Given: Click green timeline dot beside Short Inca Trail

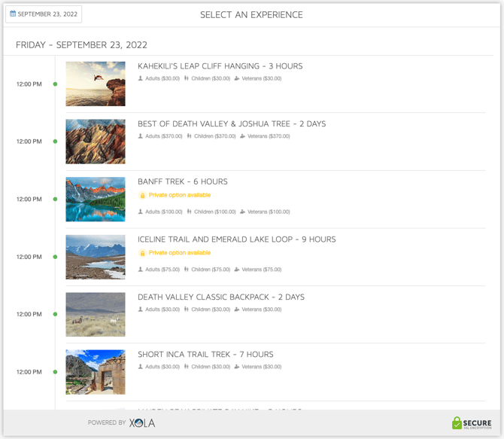Looking at the screenshot, I should 55,372.
